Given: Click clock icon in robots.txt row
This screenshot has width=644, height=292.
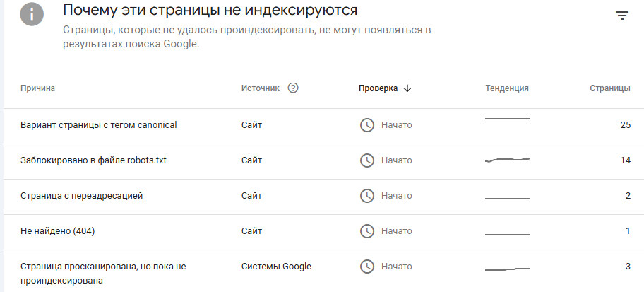Looking at the screenshot, I should pos(366,160).
